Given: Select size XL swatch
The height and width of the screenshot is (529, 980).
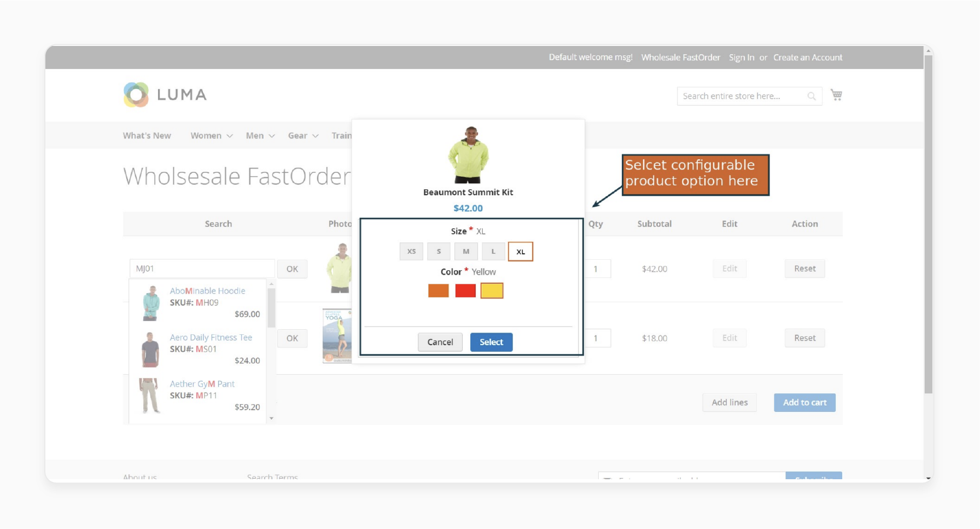Looking at the screenshot, I should (x=521, y=252).
